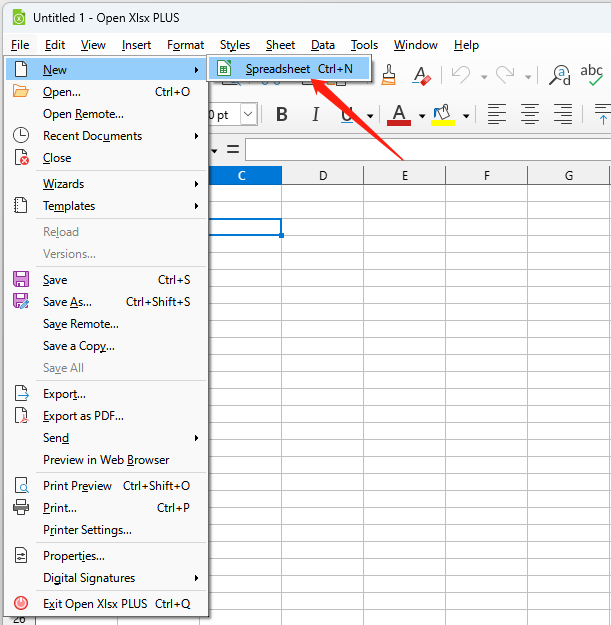
Task: Click the Spelling check abc icon
Action: pos(592,73)
